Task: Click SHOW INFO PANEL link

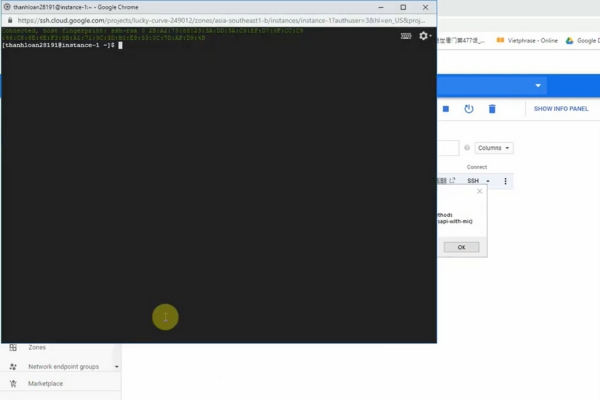Action: (561, 109)
